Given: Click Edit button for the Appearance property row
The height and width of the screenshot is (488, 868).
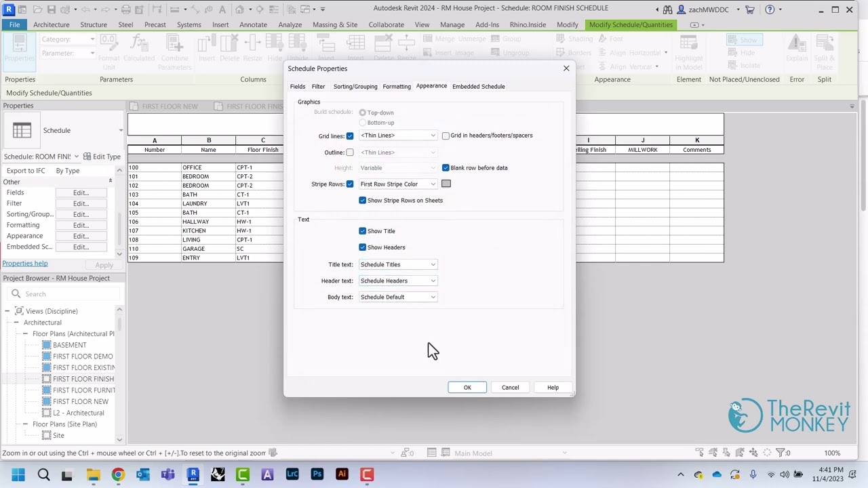Looking at the screenshot, I should (x=81, y=236).
